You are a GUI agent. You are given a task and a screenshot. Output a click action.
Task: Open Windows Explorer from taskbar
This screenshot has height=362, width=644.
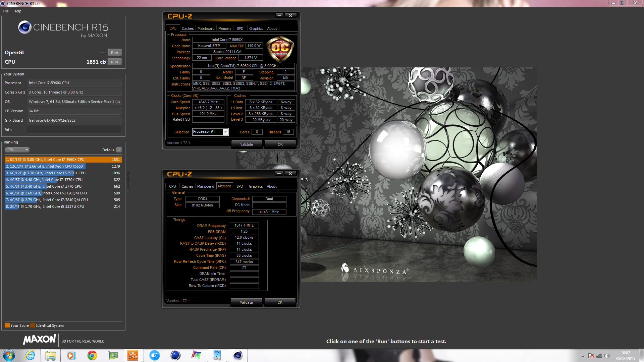51,355
